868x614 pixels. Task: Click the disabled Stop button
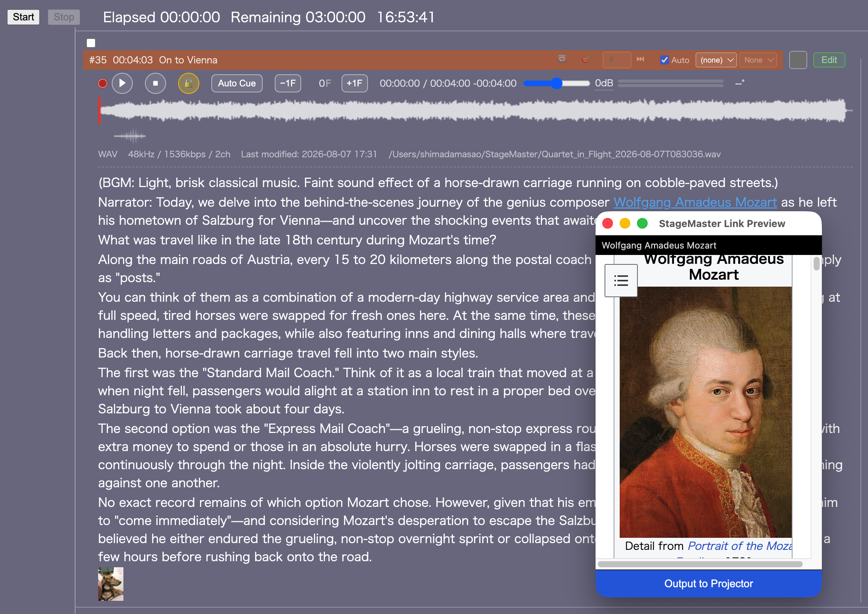click(x=63, y=17)
